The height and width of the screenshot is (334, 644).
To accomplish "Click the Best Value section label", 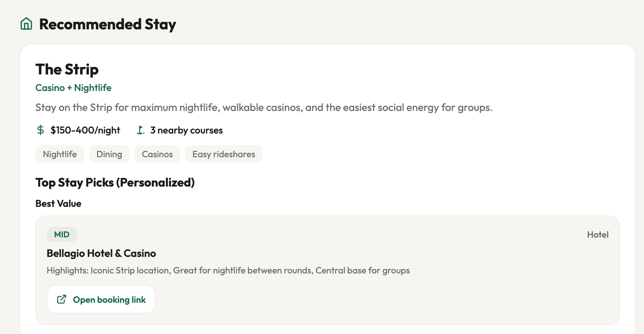I will click(58, 204).
